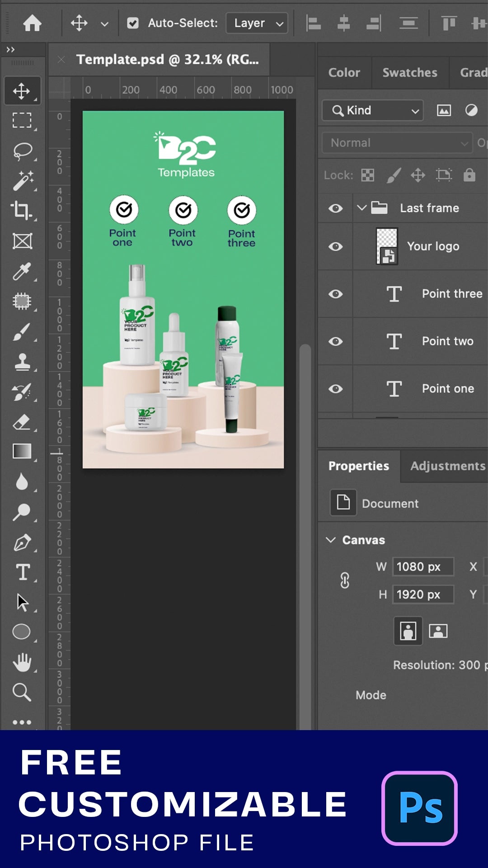Select the Pen tool

click(22, 542)
